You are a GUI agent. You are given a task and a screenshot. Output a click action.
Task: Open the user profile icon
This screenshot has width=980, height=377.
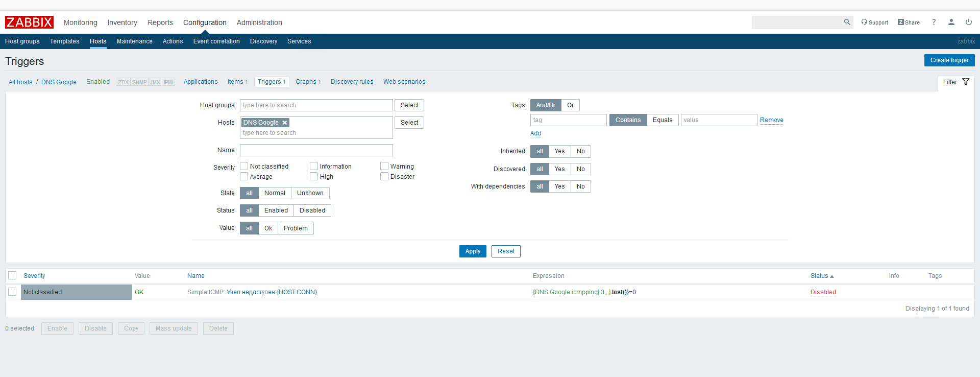point(951,22)
